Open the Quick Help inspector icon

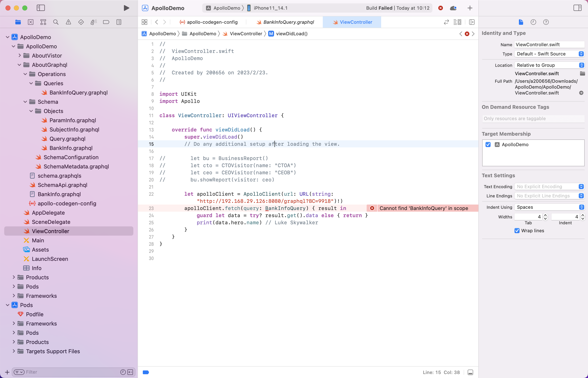coord(546,22)
